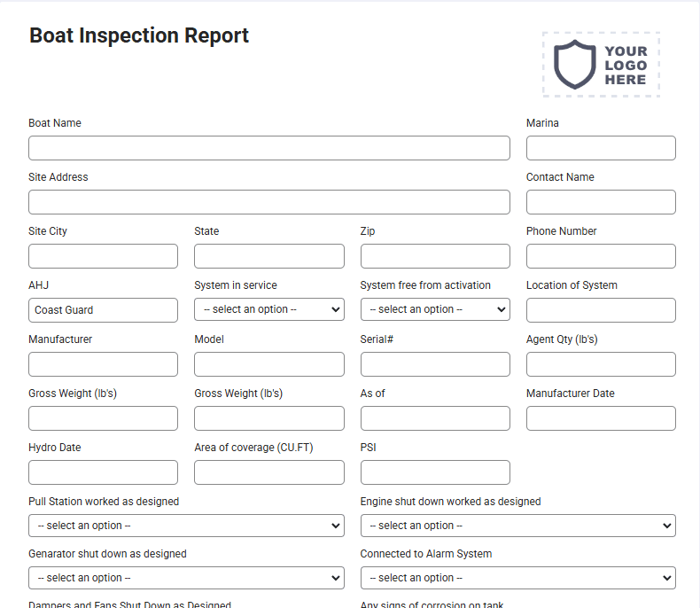
Task: Focus the AHJ field containing Coast Guard
Action: 103,310
